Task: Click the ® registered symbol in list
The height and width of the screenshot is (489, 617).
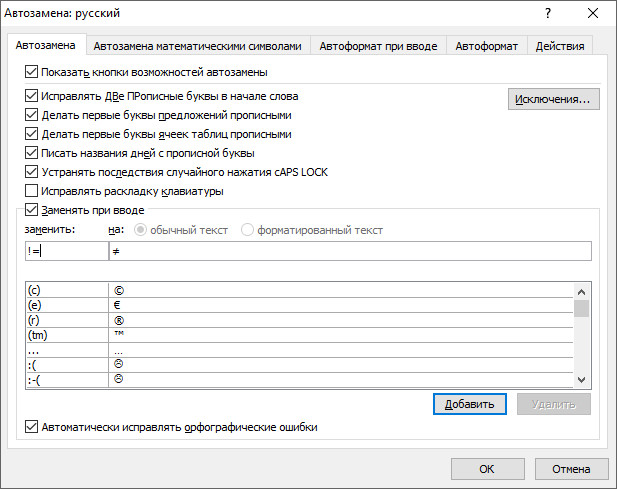Action: [x=118, y=321]
